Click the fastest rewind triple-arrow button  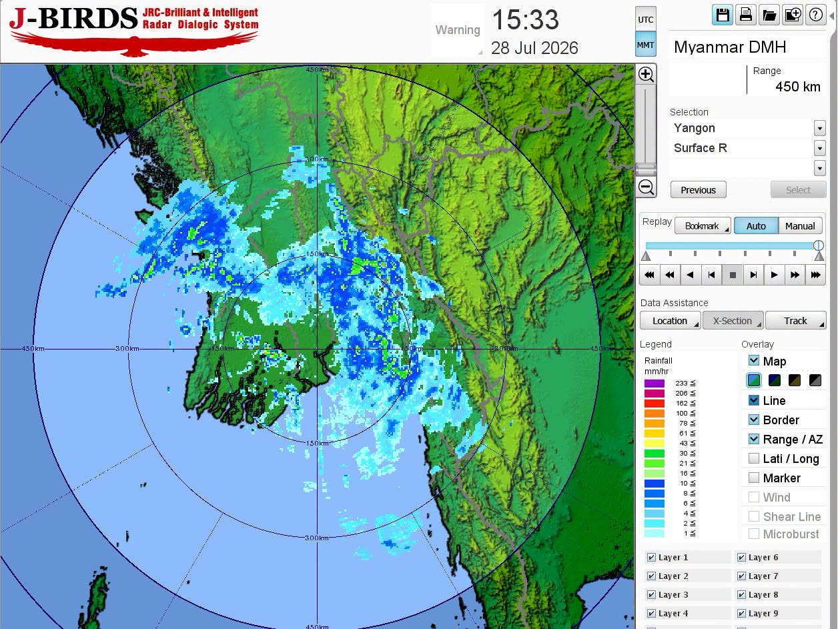649,275
